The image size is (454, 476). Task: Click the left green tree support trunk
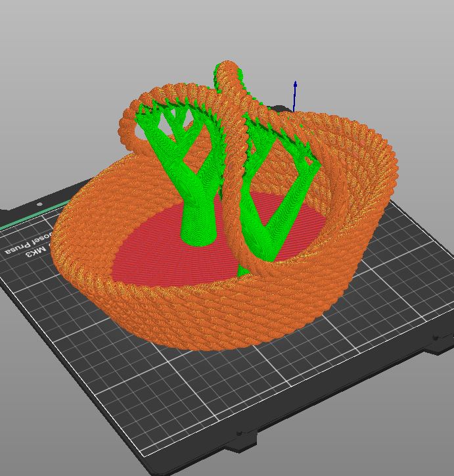click(198, 222)
